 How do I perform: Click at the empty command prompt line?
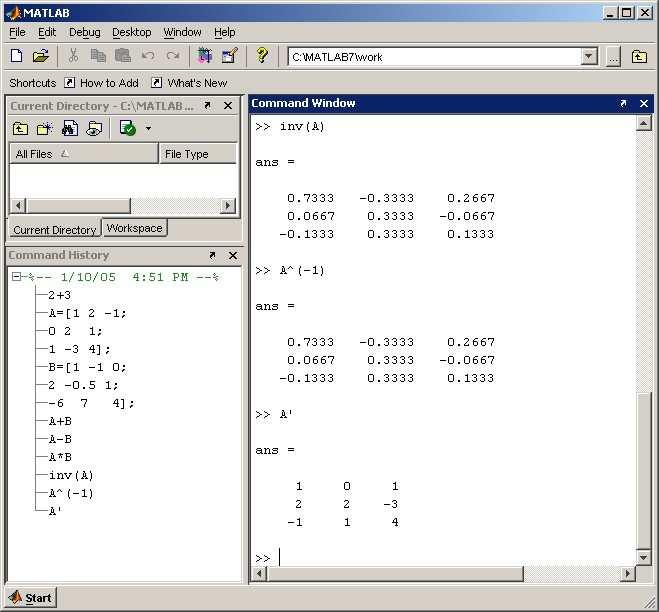tap(445, 558)
